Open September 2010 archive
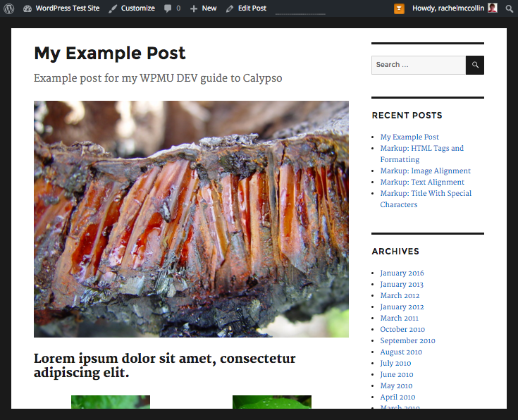 (407, 340)
